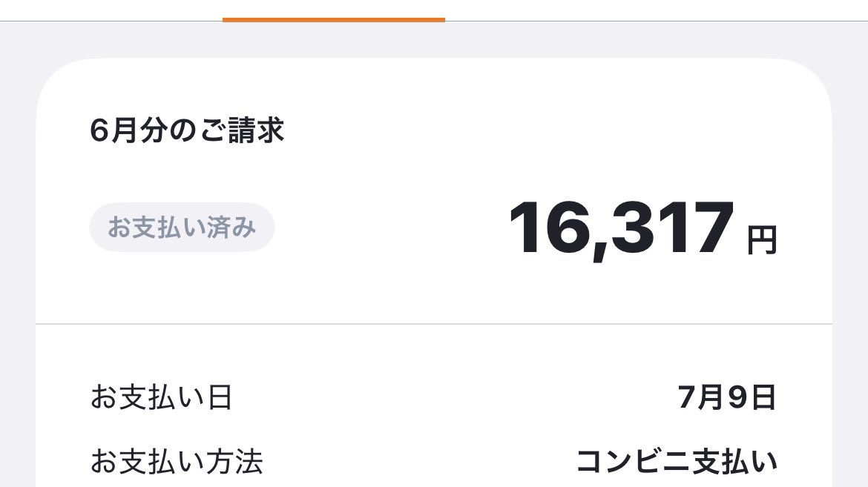Viewport: 868px width, 487px height.
Task: Click gray area between tab bar and card
Action: [434, 40]
